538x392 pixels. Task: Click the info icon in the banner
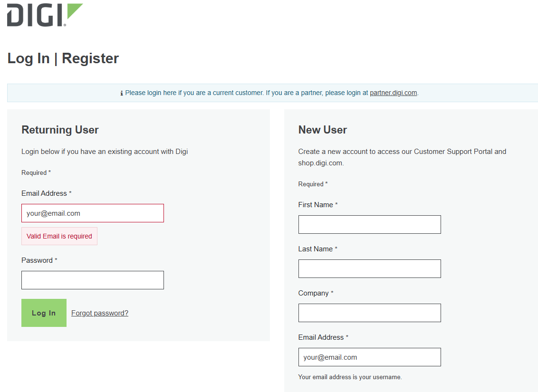122,93
